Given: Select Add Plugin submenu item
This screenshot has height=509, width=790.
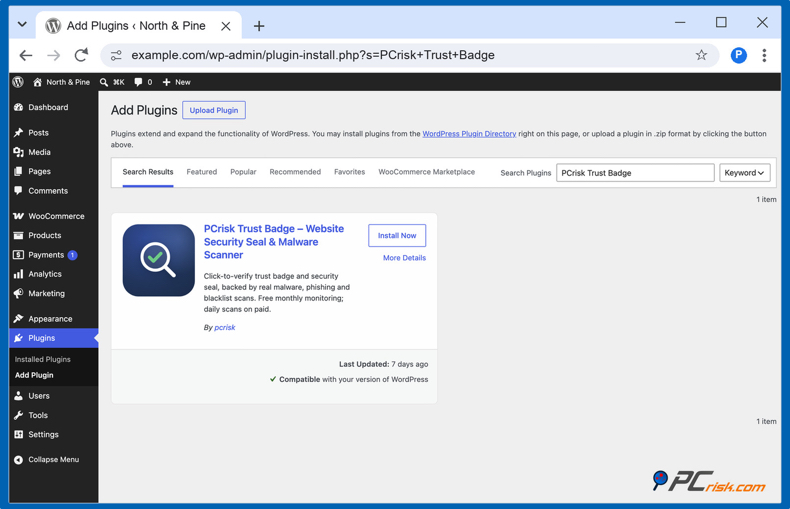Looking at the screenshot, I should (34, 375).
